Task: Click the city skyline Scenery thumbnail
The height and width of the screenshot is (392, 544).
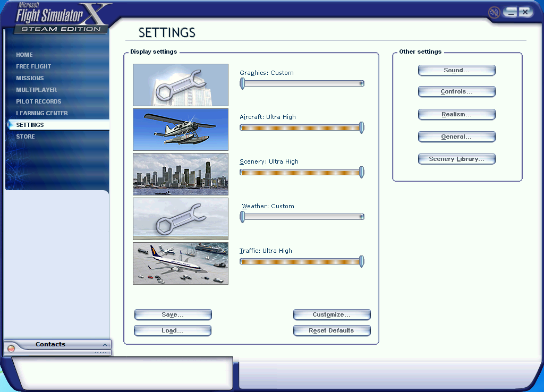Action: [180, 174]
